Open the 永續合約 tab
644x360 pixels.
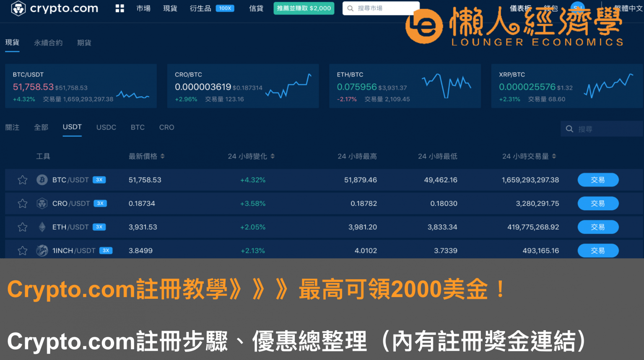[48, 43]
